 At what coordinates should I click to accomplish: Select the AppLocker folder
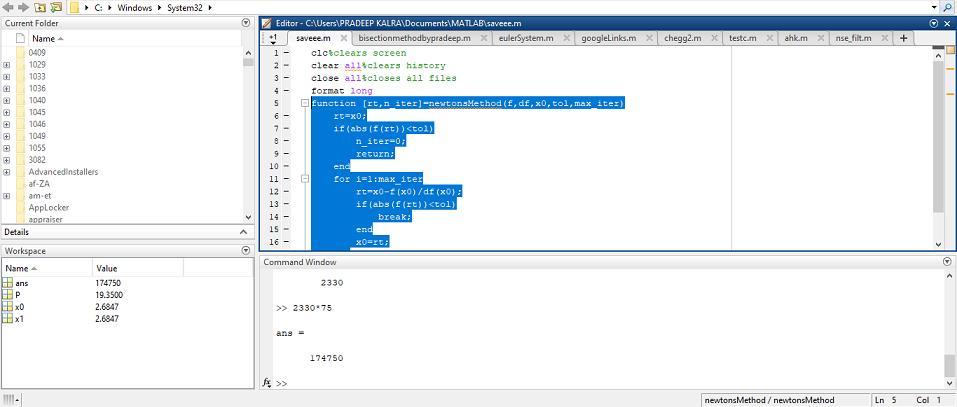coord(49,207)
